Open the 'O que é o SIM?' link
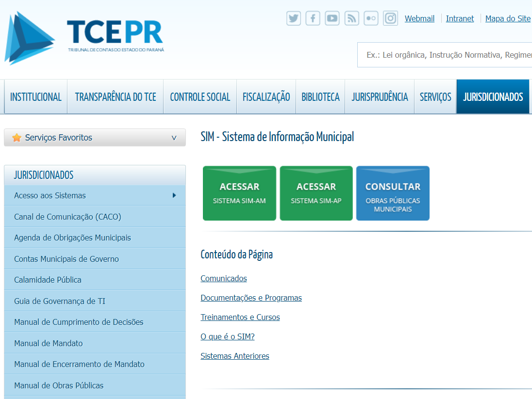This screenshot has width=532, height=399. click(228, 336)
